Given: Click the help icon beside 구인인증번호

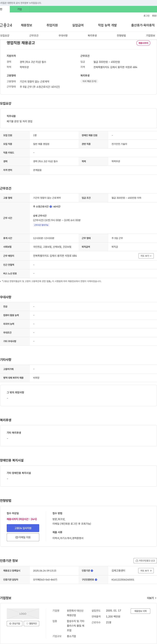Looking at the screenshot, I should 96,580.
